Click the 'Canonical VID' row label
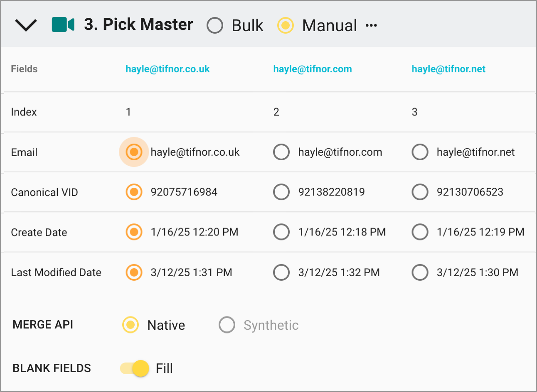Image resolution: width=537 pixels, height=392 pixels. tap(44, 192)
